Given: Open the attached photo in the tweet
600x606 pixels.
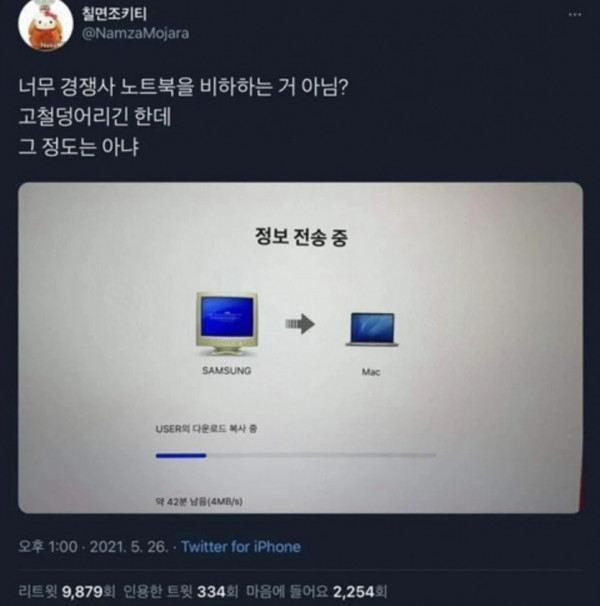Looking at the screenshot, I should (x=300, y=348).
